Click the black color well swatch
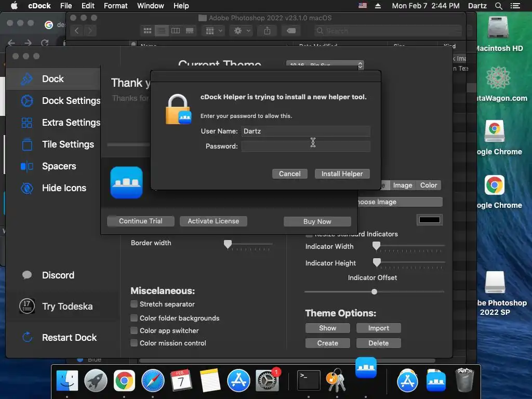Image resolution: width=532 pixels, height=399 pixels. pyautogui.click(x=430, y=220)
